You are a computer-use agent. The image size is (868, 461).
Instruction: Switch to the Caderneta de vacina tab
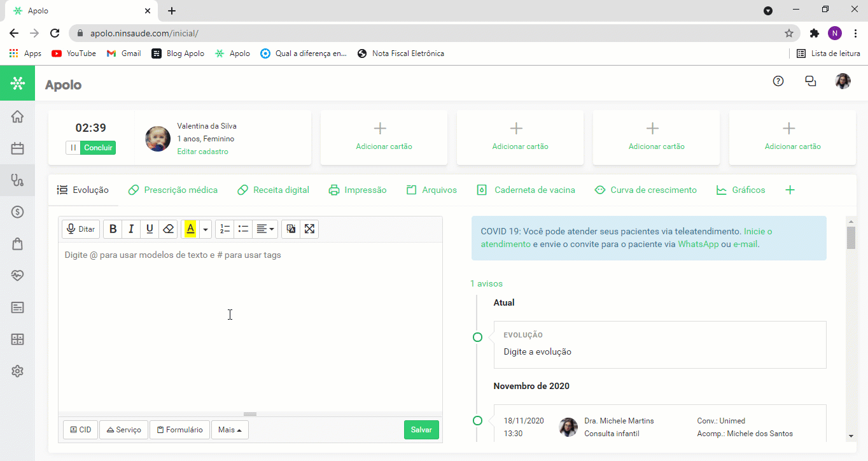(x=526, y=190)
